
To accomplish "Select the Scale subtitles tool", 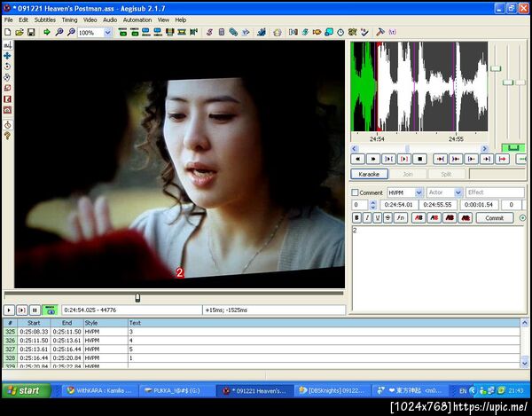I will pyautogui.click(x=7, y=88).
